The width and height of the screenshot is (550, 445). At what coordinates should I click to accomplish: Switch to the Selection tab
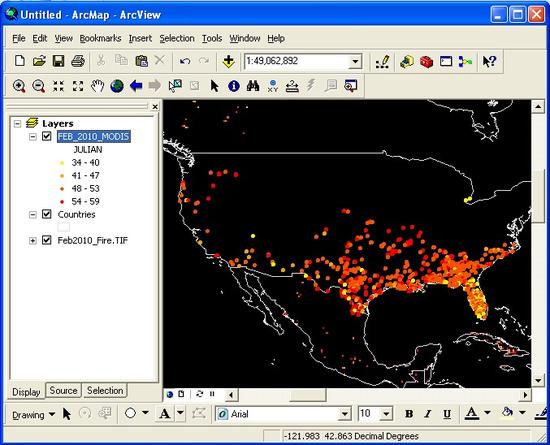point(105,390)
